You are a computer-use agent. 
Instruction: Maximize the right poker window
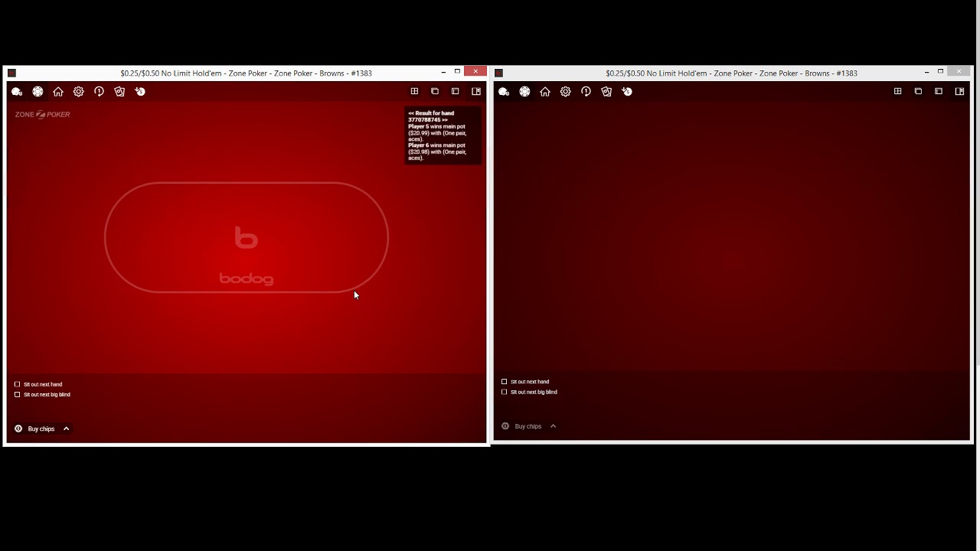(940, 72)
